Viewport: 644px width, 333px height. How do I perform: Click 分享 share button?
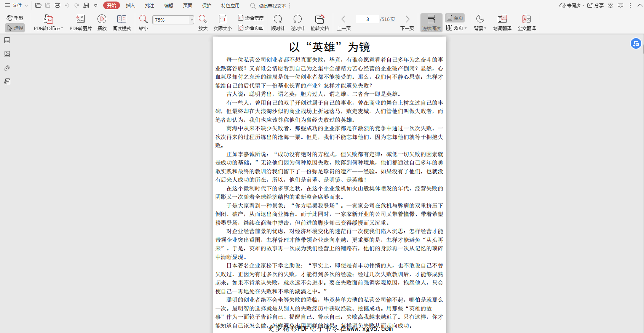tap(595, 6)
